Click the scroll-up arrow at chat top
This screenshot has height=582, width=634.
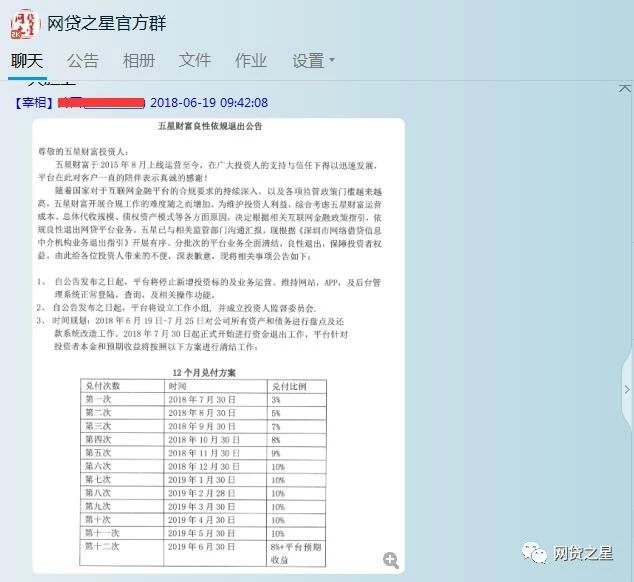625,89
